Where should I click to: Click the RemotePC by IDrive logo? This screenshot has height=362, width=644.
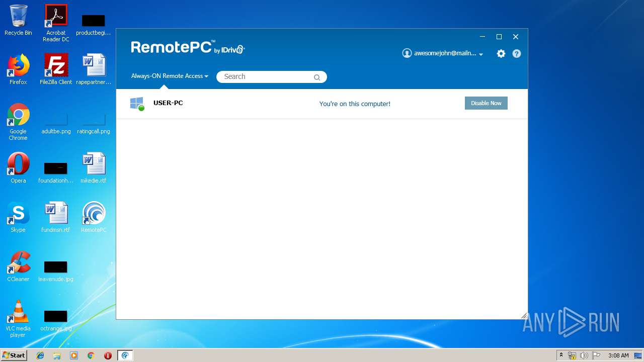(x=188, y=47)
